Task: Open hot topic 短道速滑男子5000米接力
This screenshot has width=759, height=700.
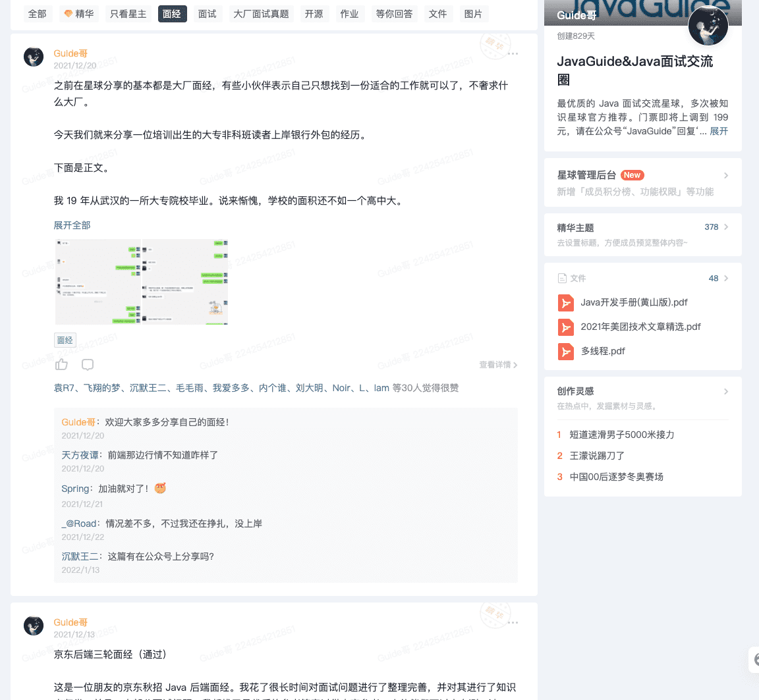Action: coord(622,435)
